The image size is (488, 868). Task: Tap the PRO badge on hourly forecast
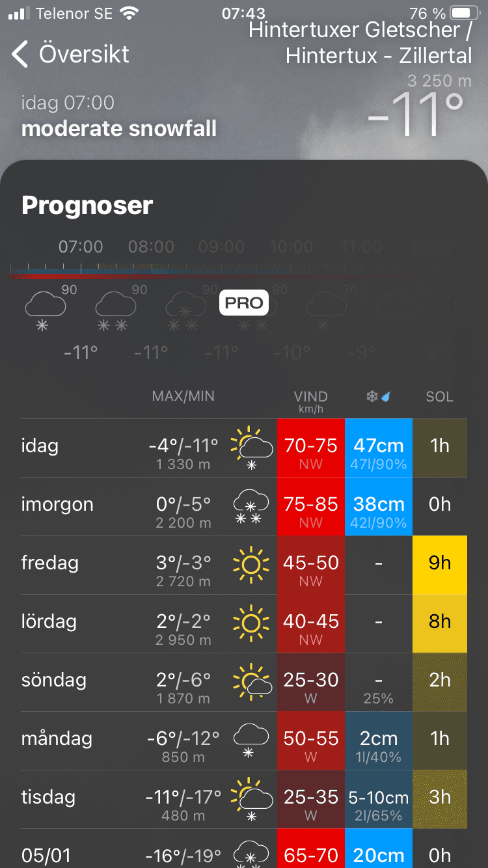[x=244, y=303]
